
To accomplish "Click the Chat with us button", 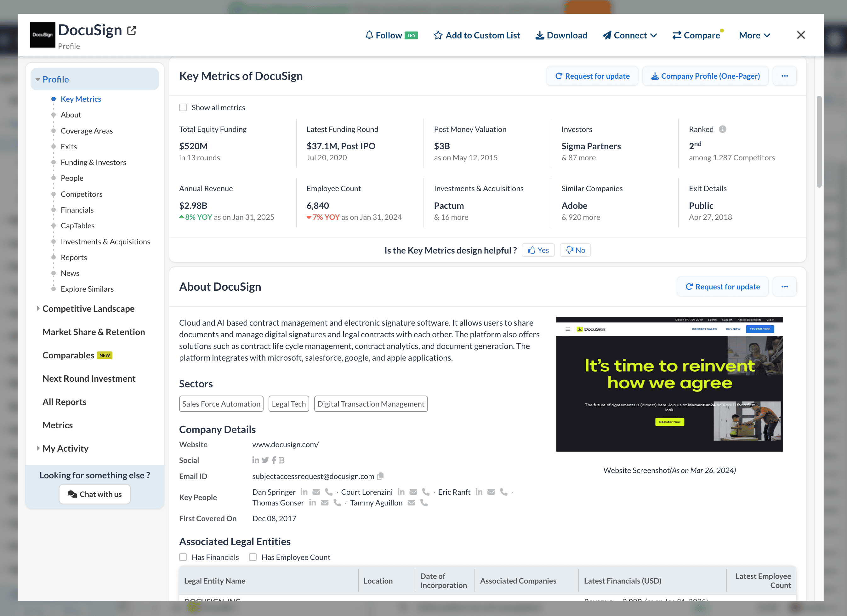I will pyautogui.click(x=94, y=494).
